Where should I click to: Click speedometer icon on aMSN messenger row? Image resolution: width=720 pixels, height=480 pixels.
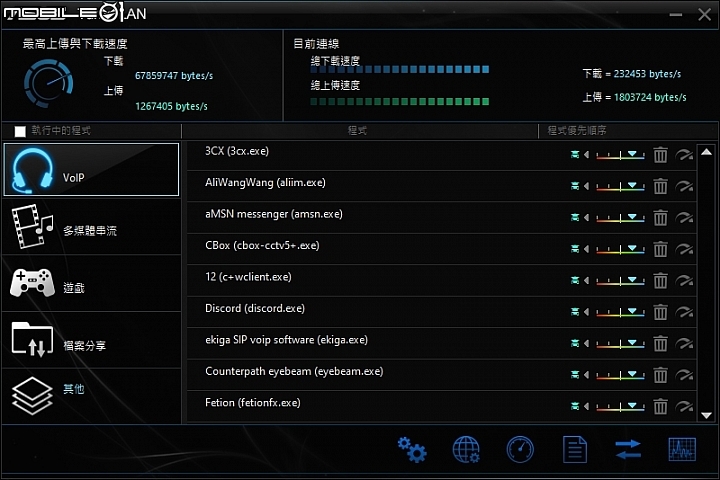684,217
